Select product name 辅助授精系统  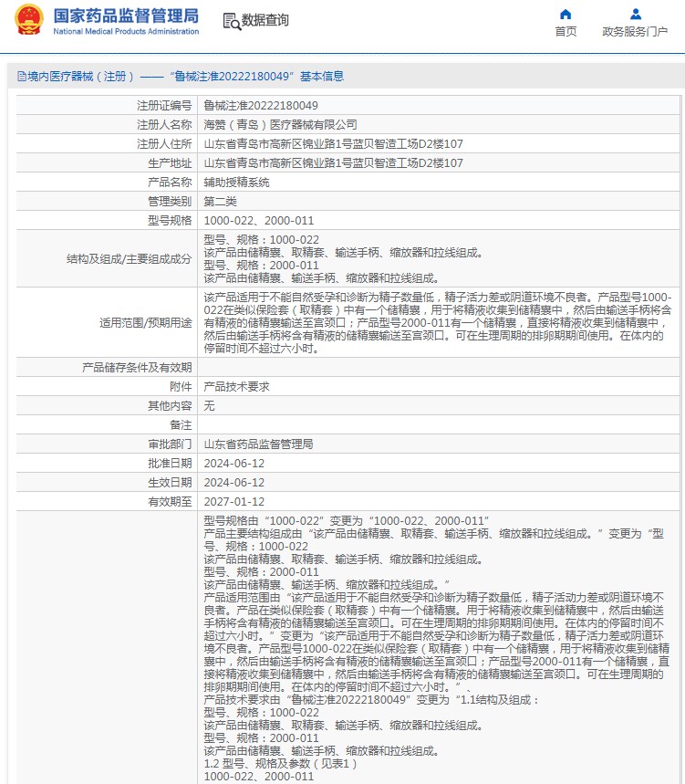[236, 182]
